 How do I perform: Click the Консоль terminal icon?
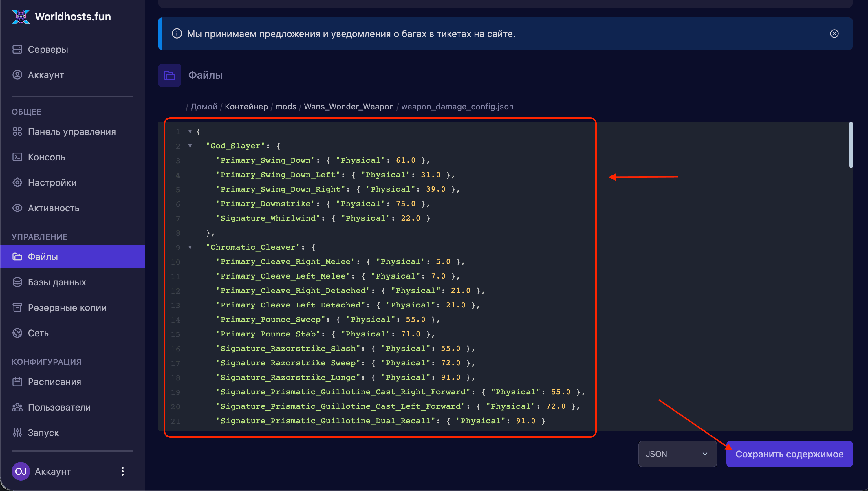[17, 157]
